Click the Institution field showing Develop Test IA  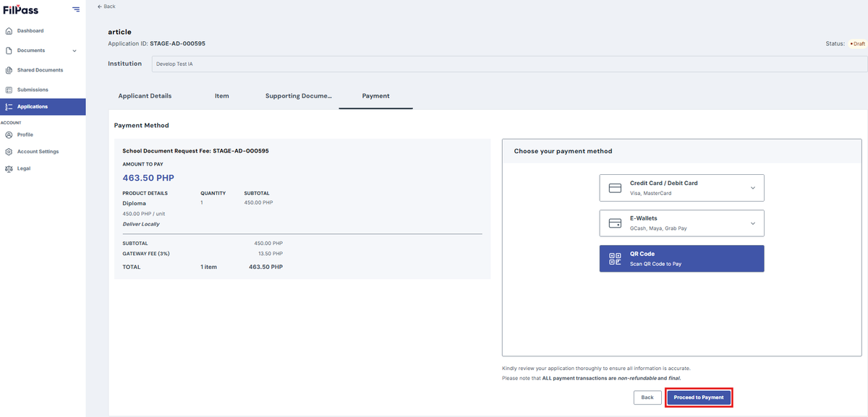[509, 64]
